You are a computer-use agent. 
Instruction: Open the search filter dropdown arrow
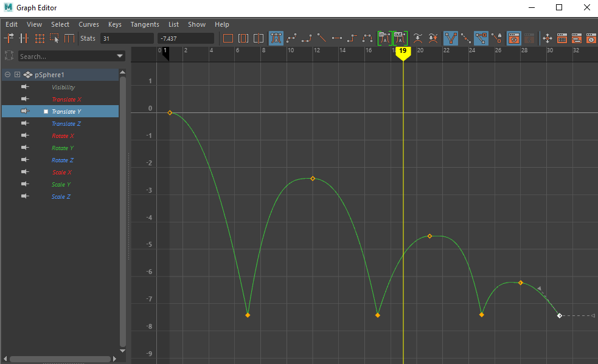[x=120, y=57]
